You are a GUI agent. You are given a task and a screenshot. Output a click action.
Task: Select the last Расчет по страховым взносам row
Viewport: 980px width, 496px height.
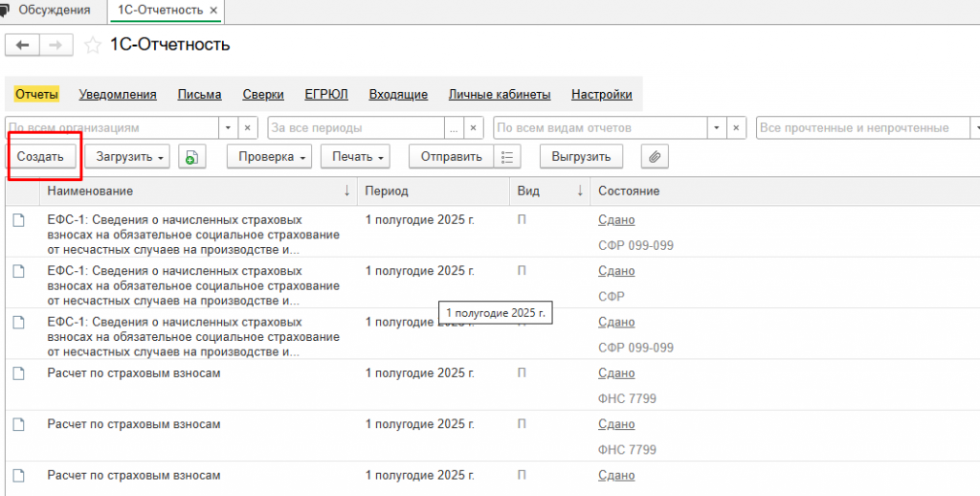493,479
